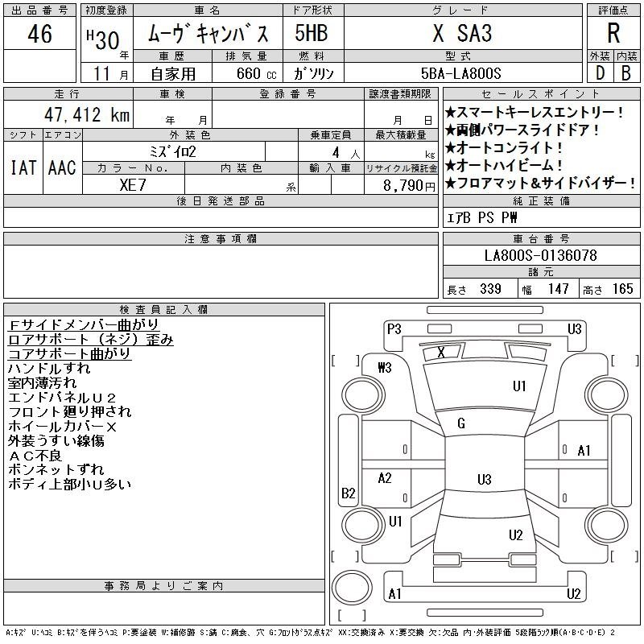Image resolution: width=644 pixels, height=644 pixels.
Task: Select the exterior grade D cell
Action: coord(599,72)
